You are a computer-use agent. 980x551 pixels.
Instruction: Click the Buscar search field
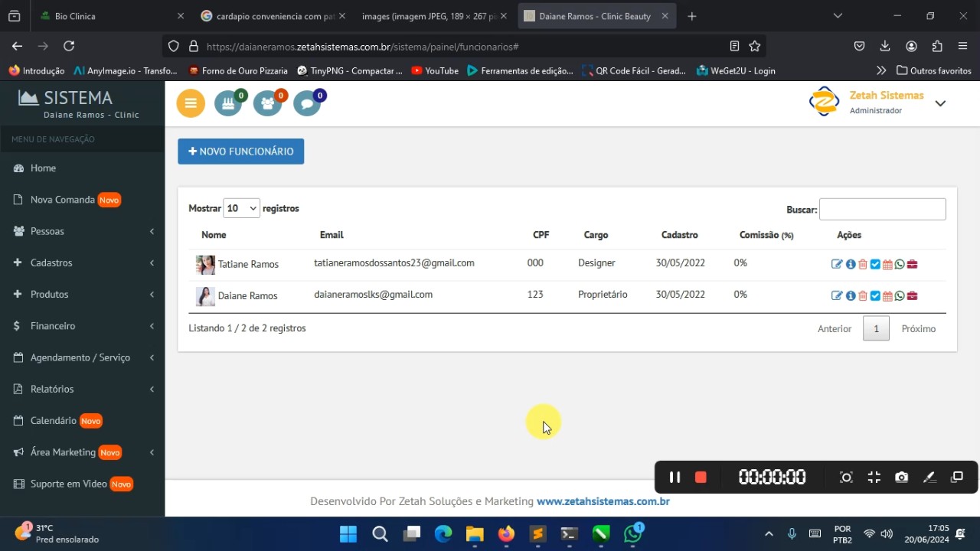[x=883, y=209]
